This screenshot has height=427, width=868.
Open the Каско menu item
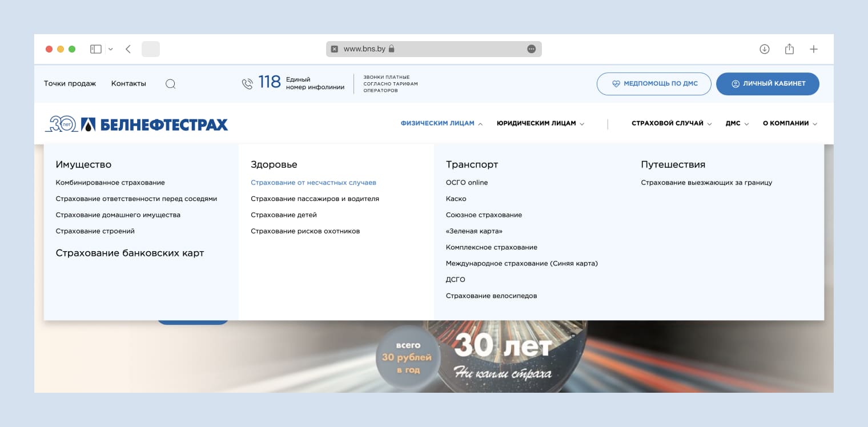tap(456, 199)
